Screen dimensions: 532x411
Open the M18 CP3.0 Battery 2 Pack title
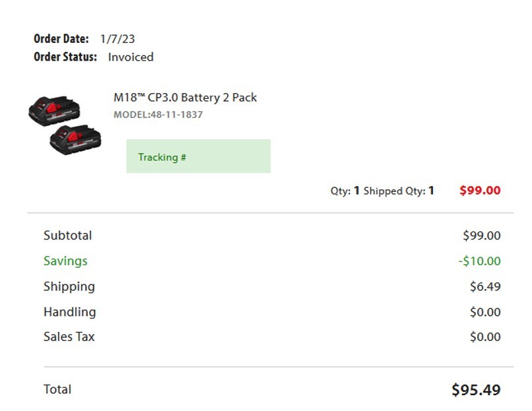click(x=185, y=98)
